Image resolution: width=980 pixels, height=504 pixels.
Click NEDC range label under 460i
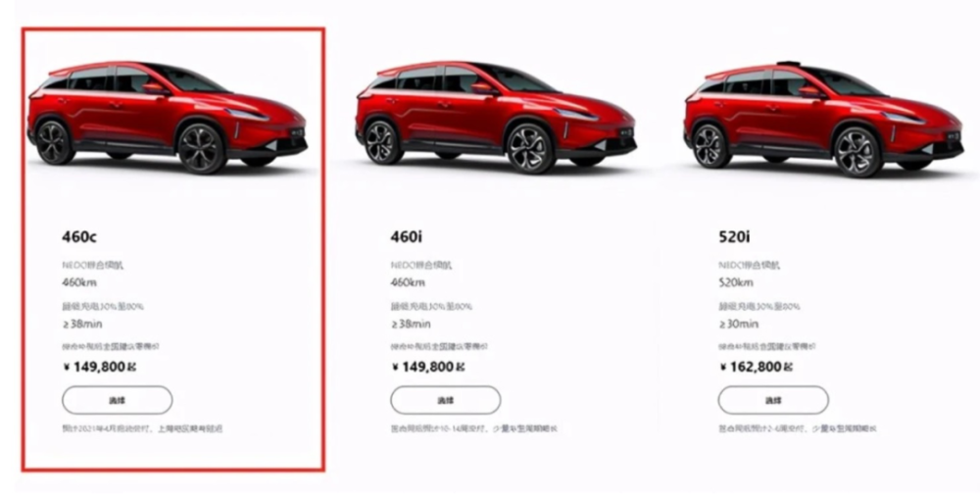[421, 265]
